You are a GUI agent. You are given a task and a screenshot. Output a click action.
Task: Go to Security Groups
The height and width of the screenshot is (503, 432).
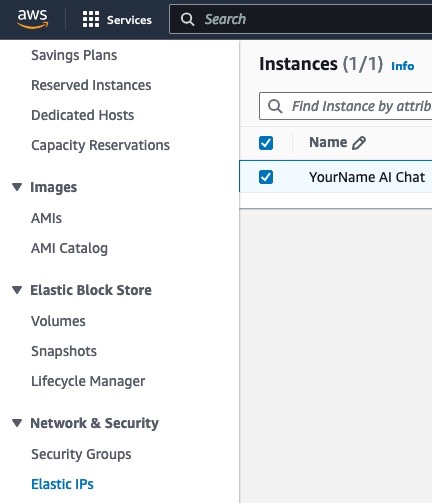coord(81,454)
